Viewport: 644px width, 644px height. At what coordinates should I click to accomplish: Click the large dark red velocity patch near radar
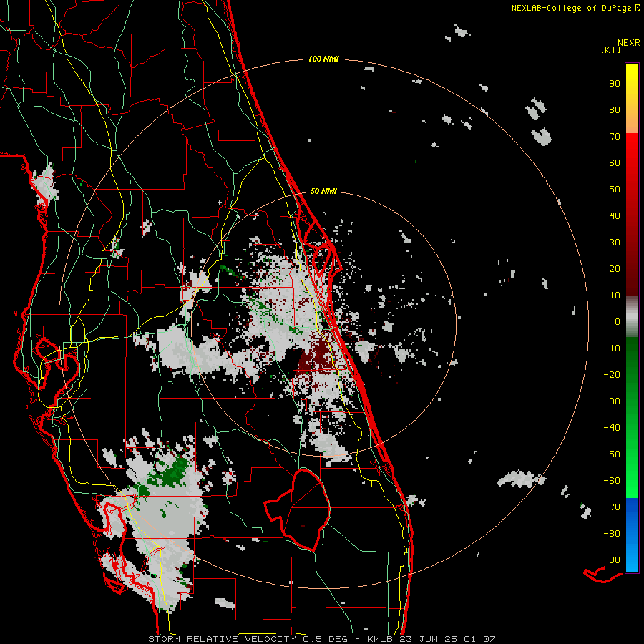point(317,356)
